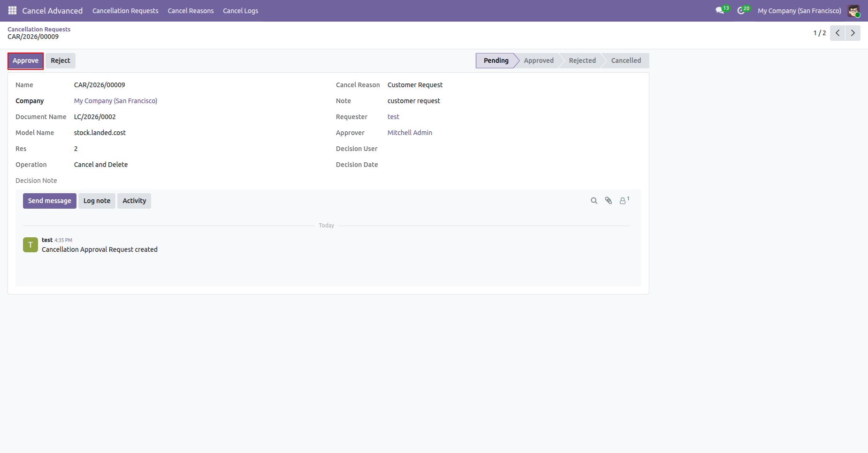The image size is (868, 453).
Task: Open requester test link
Action: (393, 117)
